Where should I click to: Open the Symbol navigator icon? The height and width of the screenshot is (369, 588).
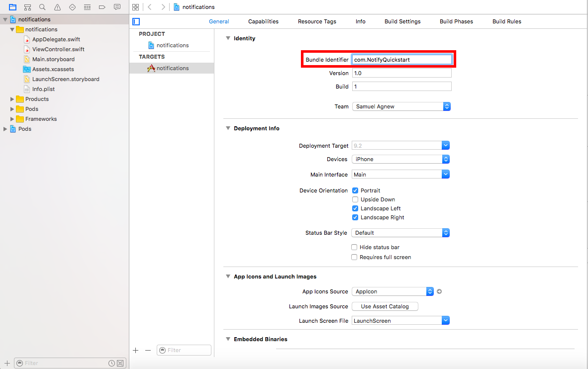[x=27, y=7]
